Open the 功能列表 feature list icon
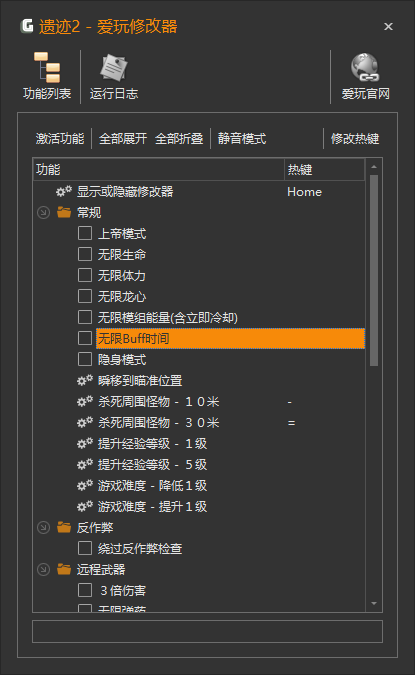 click(47, 68)
